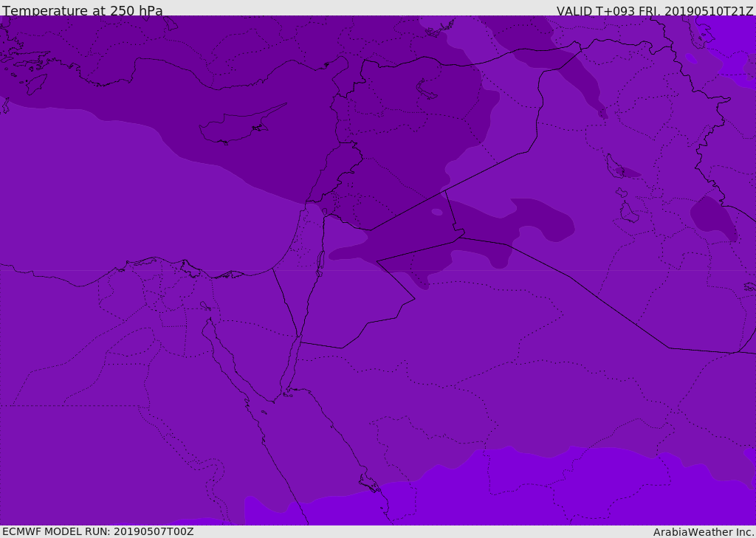This screenshot has height=538, width=756.
Task: Click the VALID T+093 timestamp text
Action: (654, 11)
